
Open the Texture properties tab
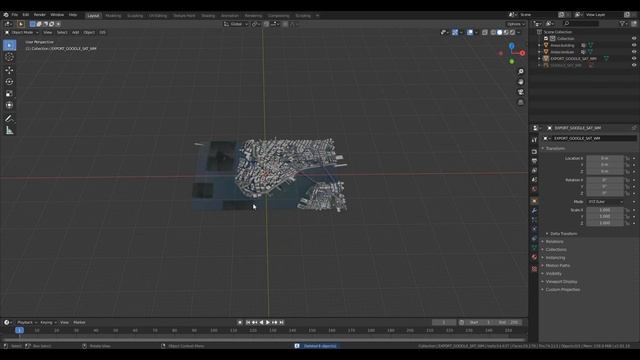[534, 269]
